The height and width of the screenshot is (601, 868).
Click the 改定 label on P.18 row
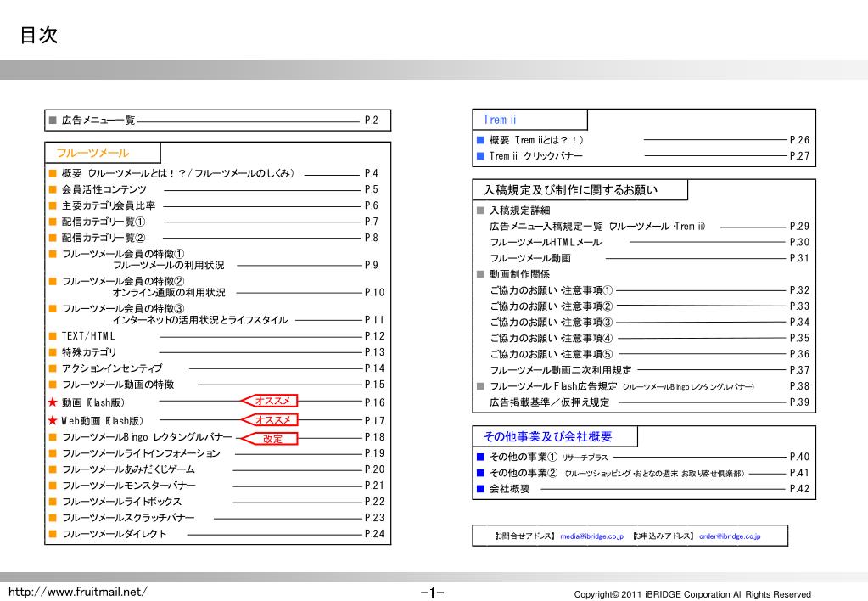(x=270, y=439)
